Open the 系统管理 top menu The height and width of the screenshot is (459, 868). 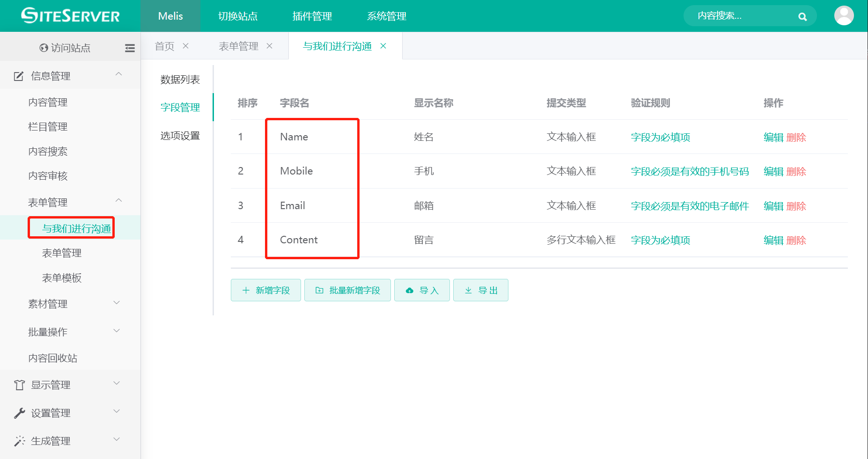coord(386,16)
